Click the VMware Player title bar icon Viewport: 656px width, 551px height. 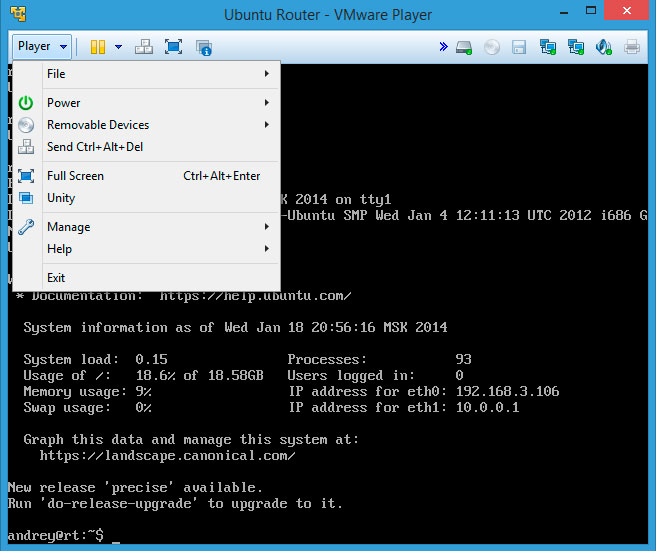18,14
